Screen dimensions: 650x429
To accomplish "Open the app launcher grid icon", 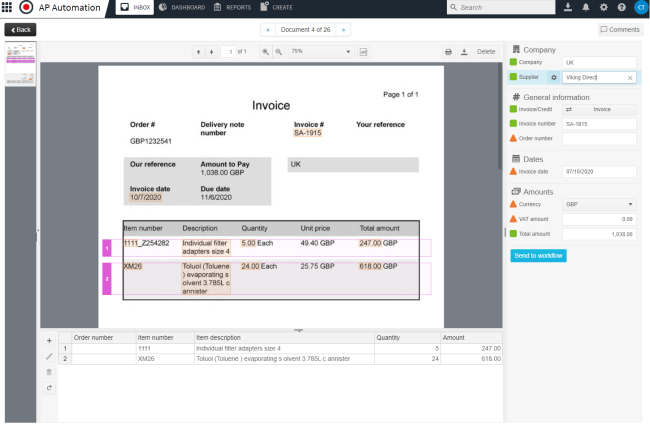I will tap(7, 7).
